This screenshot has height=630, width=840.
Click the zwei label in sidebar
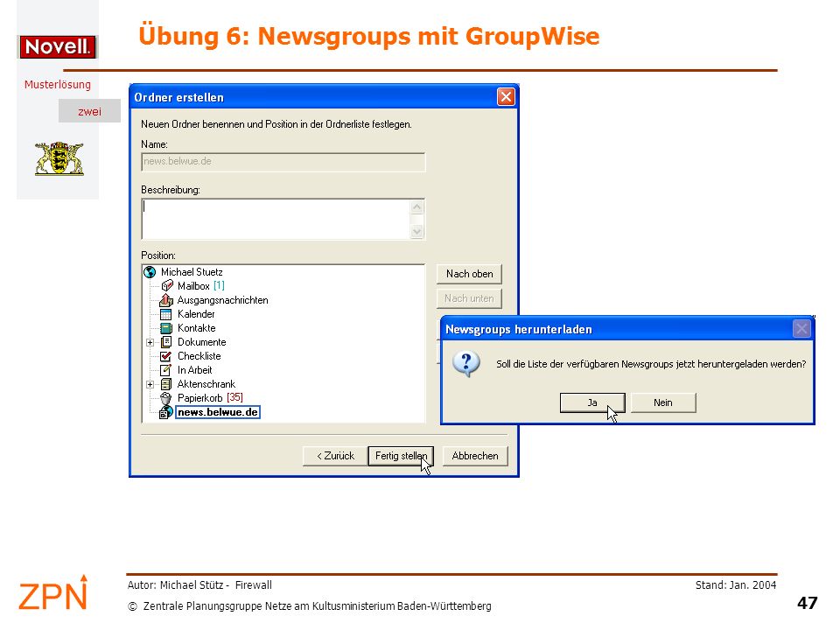(x=89, y=111)
